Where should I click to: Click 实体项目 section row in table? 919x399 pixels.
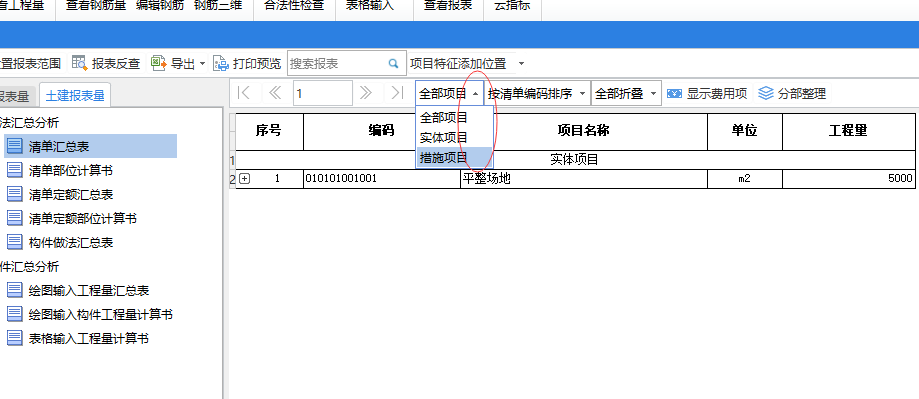[x=575, y=159]
